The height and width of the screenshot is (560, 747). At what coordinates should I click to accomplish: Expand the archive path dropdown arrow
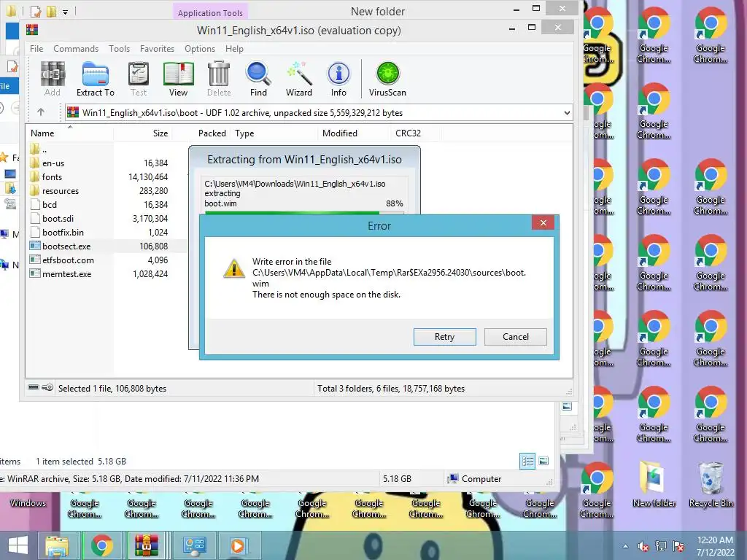pos(567,113)
